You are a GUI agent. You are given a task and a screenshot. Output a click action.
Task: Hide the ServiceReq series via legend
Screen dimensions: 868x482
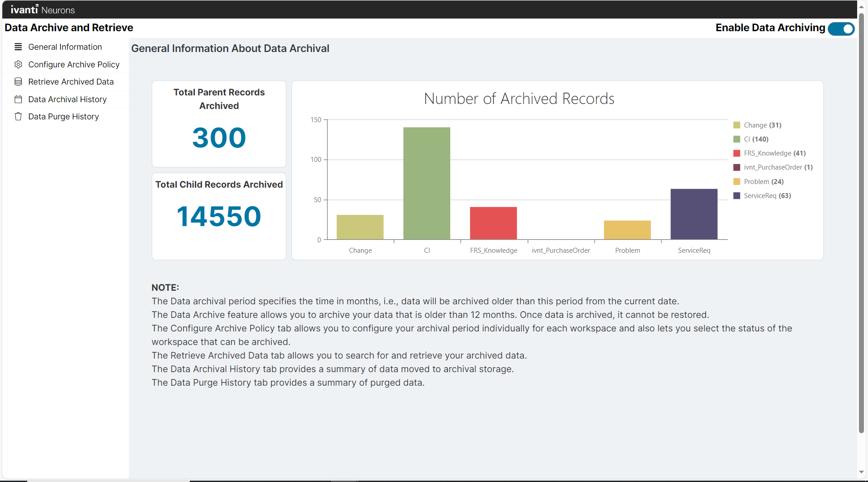point(762,195)
